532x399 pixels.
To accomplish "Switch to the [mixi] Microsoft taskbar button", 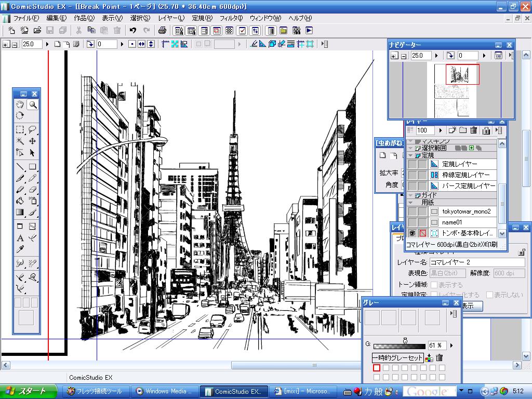I will click(303, 392).
